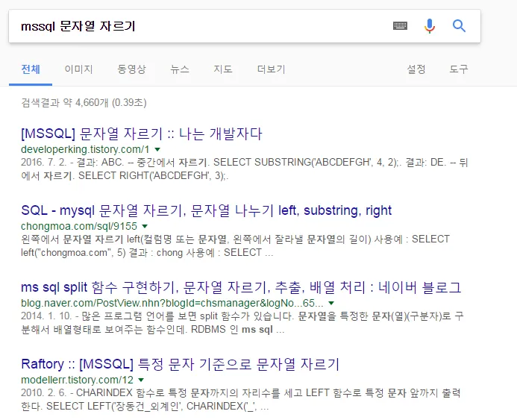
Task: Click the chongmoa.com/sql/9155 URL text
Action: pyautogui.click(x=79, y=226)
